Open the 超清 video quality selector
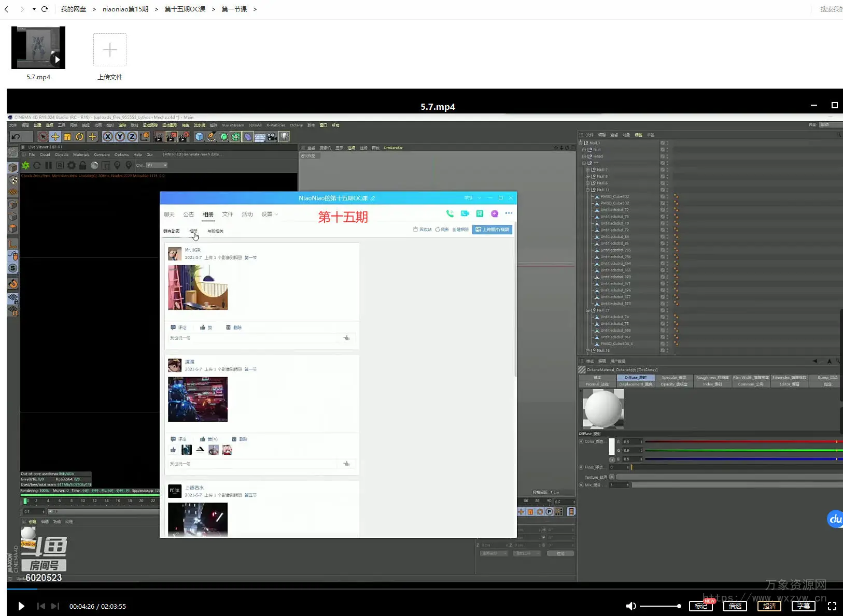Image resolution: width=843 pixels, height=616 pixels. (x=769, y=606)
